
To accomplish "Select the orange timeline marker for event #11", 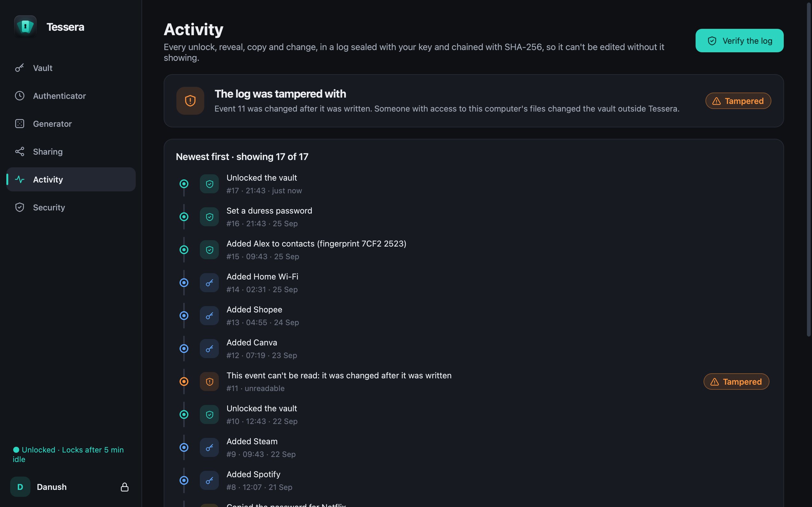I will click(184, 382).
